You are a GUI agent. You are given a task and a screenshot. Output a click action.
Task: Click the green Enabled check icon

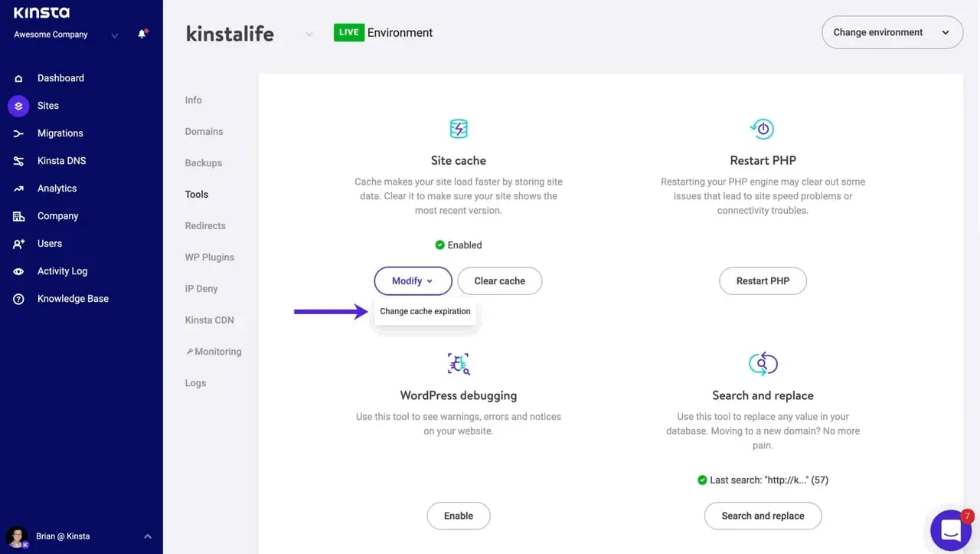pyautogui.click(x=439, y=245)
